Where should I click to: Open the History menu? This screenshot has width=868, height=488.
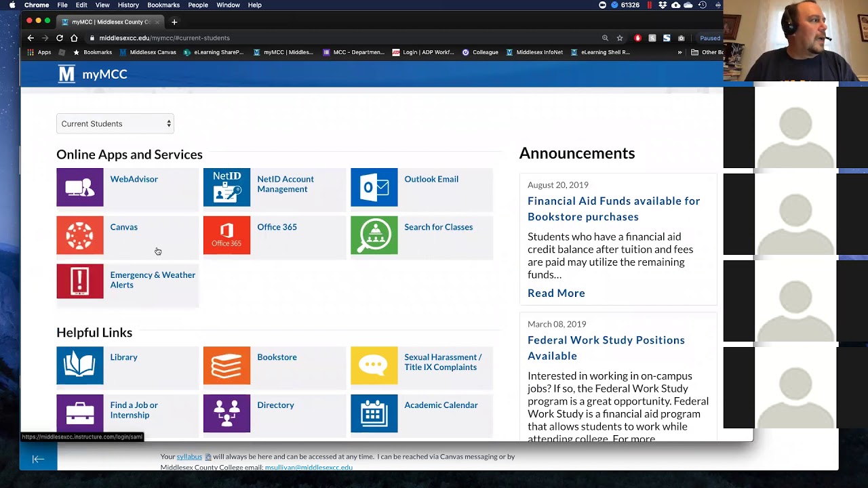click(x=128, y=5)
